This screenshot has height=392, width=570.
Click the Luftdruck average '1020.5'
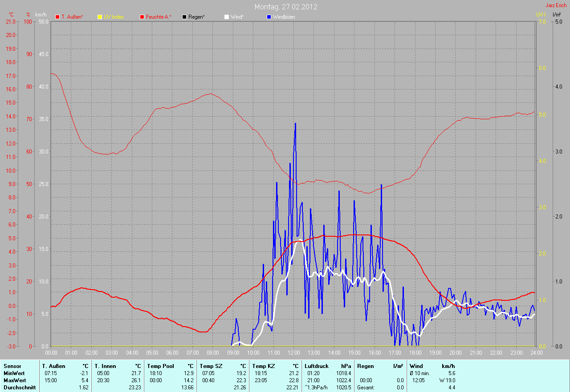tap(344, 388)
